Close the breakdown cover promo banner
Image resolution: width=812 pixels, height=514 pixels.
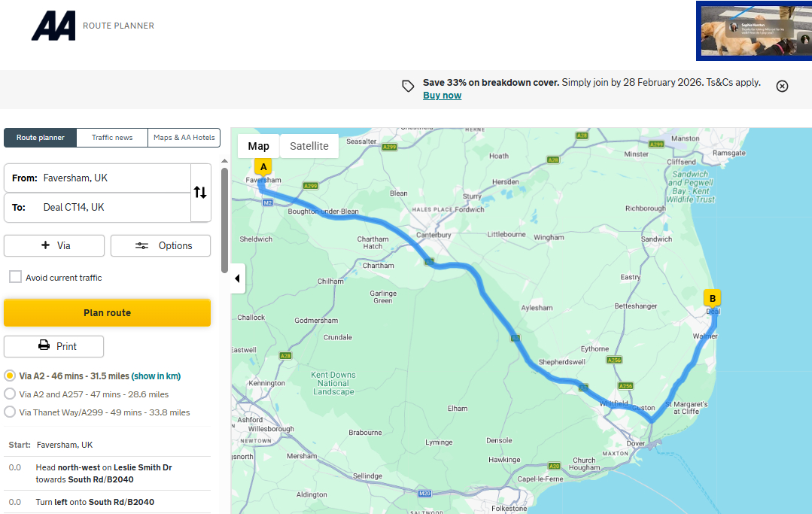(x=782, y=86)
